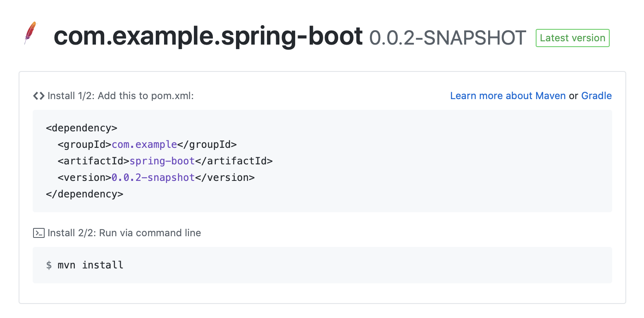Click the pom.xml dependency code block
The width and height of the screenshot is (644, 318).
[322, 161]
